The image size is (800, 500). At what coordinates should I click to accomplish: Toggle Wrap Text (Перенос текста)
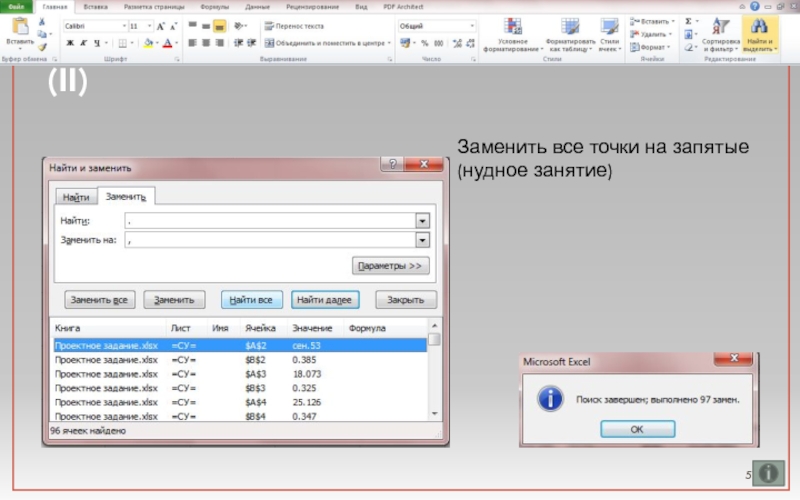click(x=295, y=25)
